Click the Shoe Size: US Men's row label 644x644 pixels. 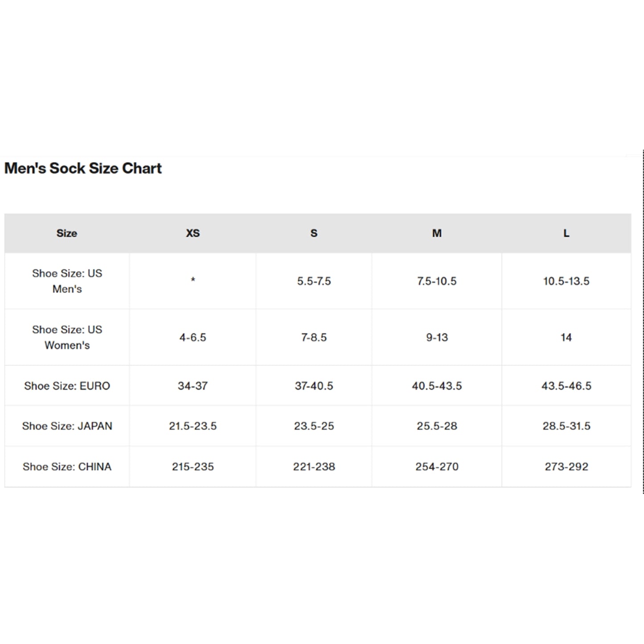pos(67,281)
